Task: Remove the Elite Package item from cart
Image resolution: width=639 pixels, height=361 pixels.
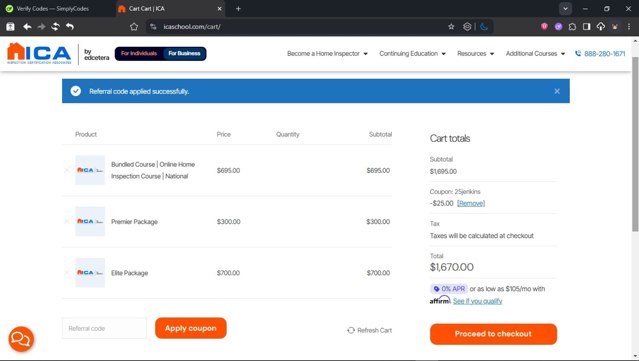Action: click(67, 273)
